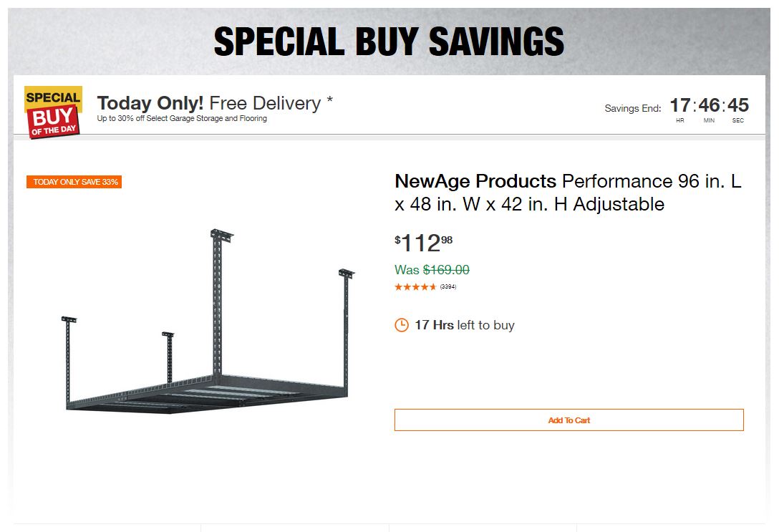Select the Up to 30% off subtitle text
The height and width of the screenshot is (532, 779).
pyautogui.click(x=182, y=119)
